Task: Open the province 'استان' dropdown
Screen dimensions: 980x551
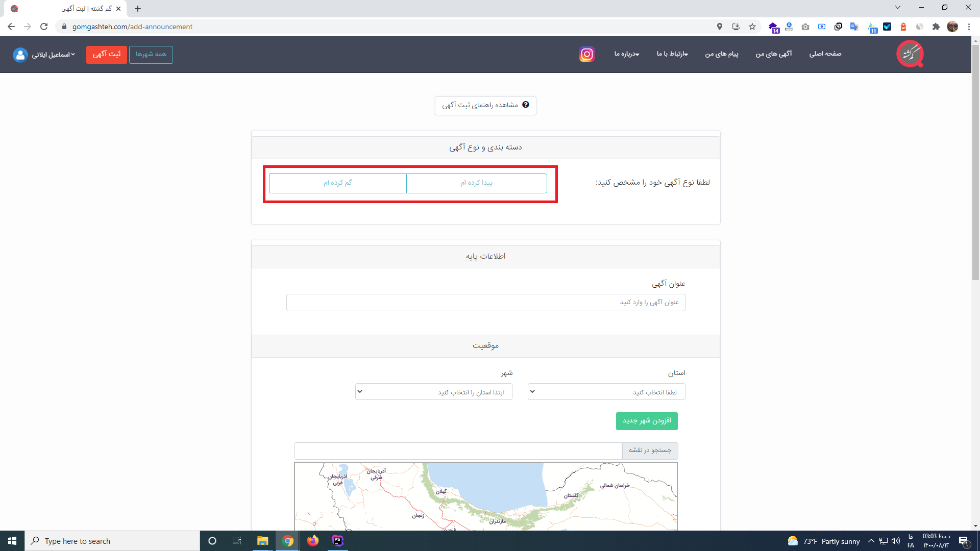Action: 606,392
